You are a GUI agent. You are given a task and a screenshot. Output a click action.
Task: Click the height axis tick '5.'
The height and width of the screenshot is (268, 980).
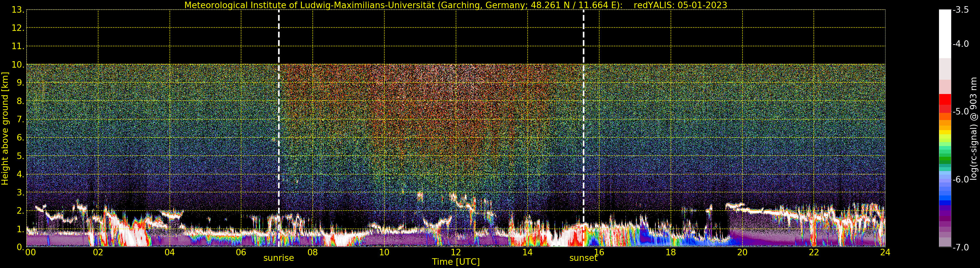click(x=20, y=156)
